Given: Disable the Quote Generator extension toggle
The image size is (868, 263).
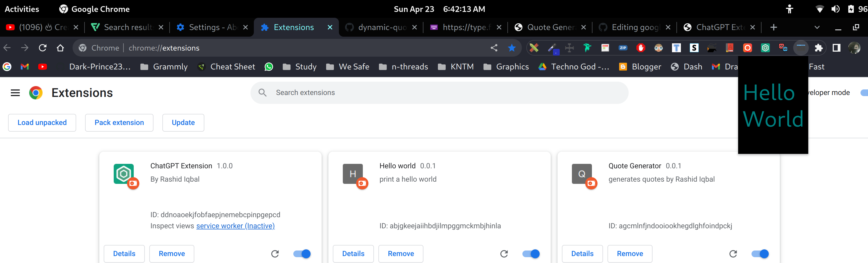Looking at the screenshot, I should 760,254.
